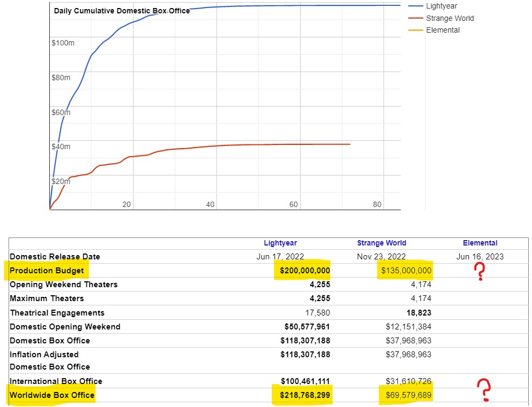Click the highlighted Production Budget row label
Image resolution: width=532 pixels, height=407 pixels.
(x=47, y=271)
